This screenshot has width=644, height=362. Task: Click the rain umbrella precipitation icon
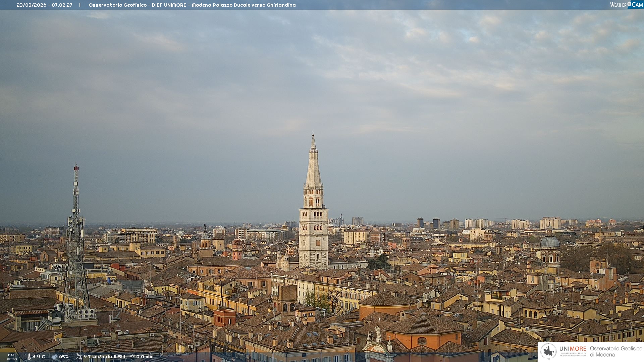coord(132,357)
